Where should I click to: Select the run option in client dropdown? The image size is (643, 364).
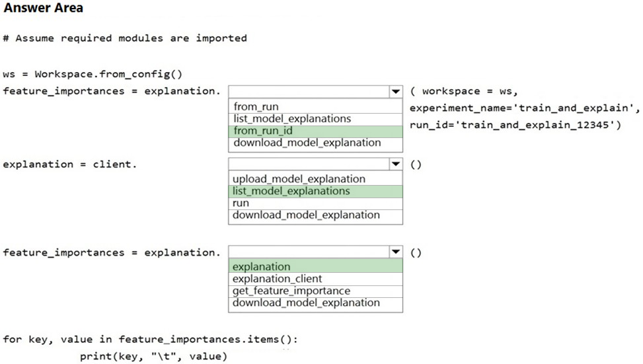[x=315, y=203]
